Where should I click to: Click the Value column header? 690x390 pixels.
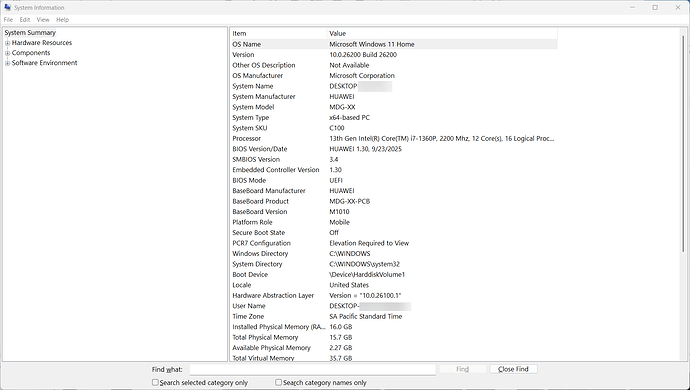(442, 33)
